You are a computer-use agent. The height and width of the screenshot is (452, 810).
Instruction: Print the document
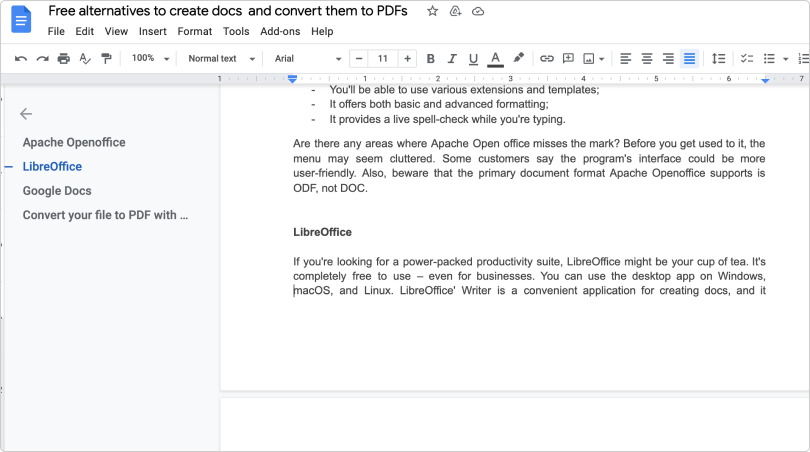coord(64,59)
